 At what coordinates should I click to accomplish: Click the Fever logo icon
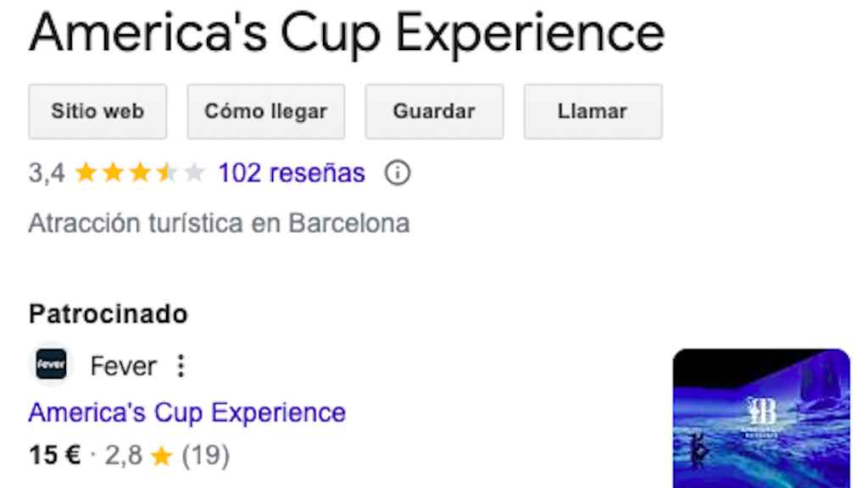click(51, 365)
